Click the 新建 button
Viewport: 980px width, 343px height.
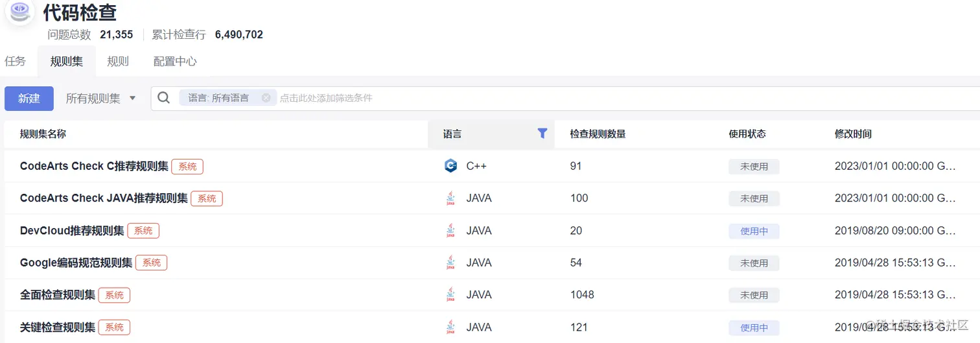[29, 99]
